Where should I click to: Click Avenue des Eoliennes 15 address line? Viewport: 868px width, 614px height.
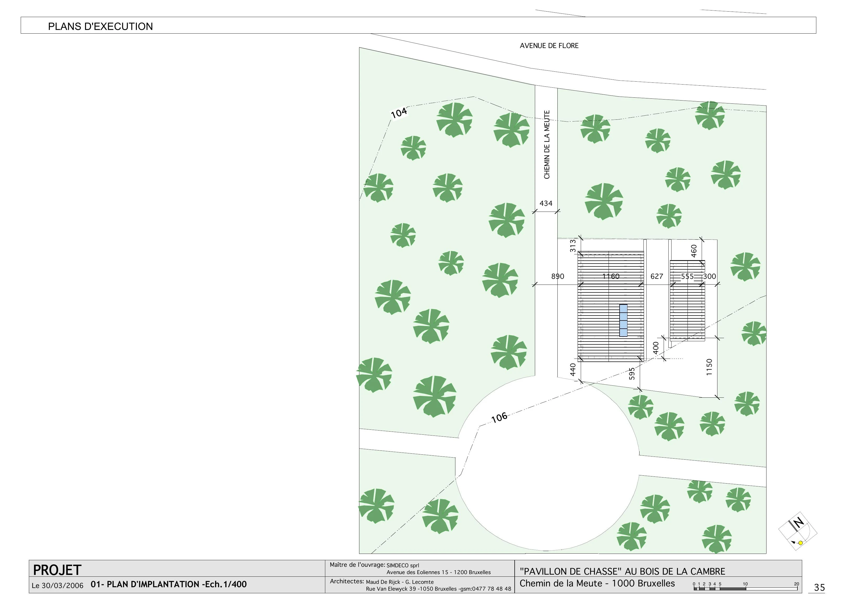439,572
